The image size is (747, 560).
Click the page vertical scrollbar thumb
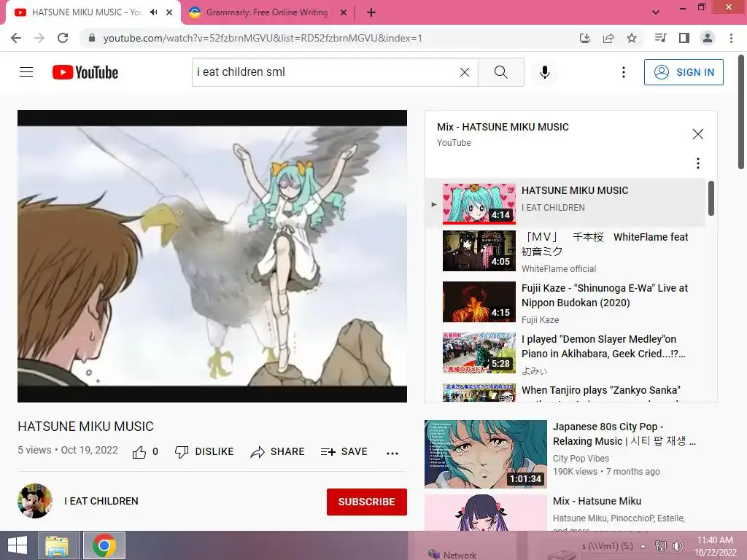click(x=741, y=112)
